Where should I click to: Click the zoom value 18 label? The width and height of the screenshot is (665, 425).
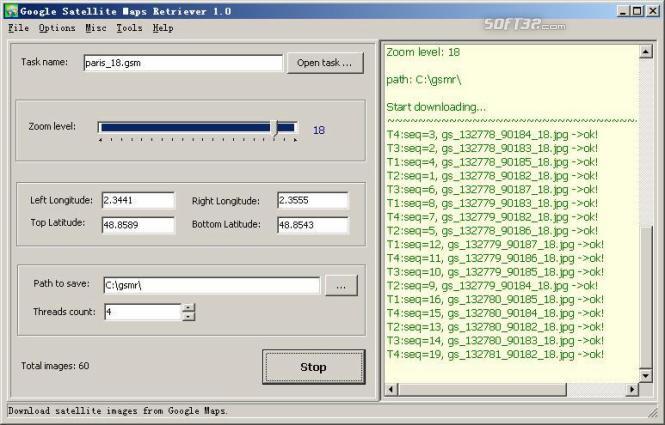319,130
